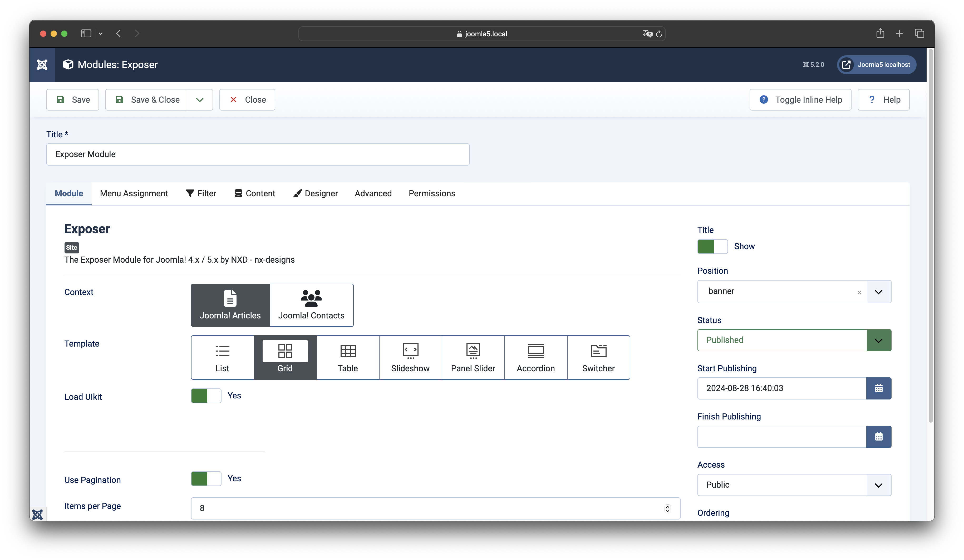Click the Joomla icon at the bottom left corner
Image resolution: width=964 pixels, height=560 pixels.
click(x=38, y=514)
